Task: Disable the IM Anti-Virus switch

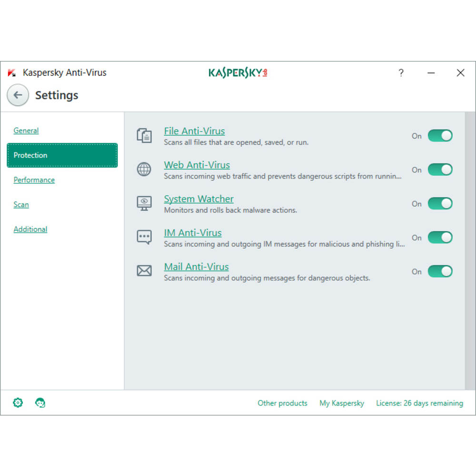Action: coord(440,238)
